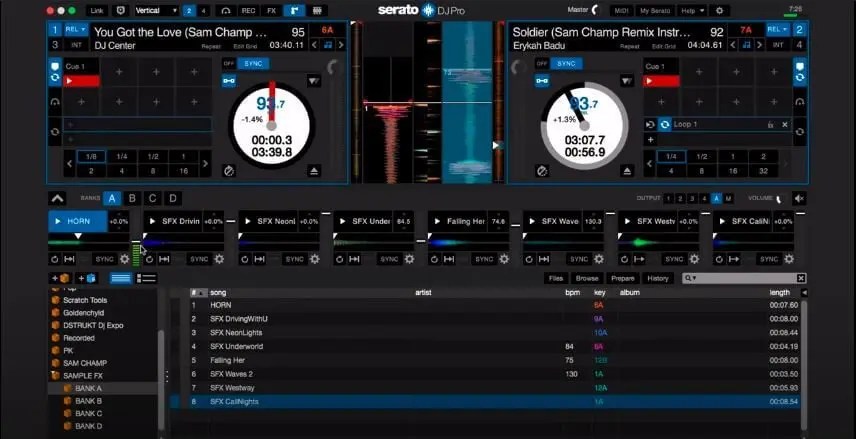The height and width of the screenshot is (439, 856).
Task: Open the Vertical display mode dropdown
Action: click(156, 10)
